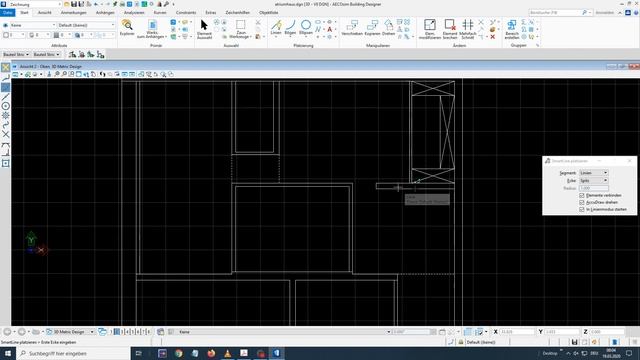Click the zoom out icon in view toolbar
Screen dimensions: 640x360
pyautogui.click(x=64, y=74)
